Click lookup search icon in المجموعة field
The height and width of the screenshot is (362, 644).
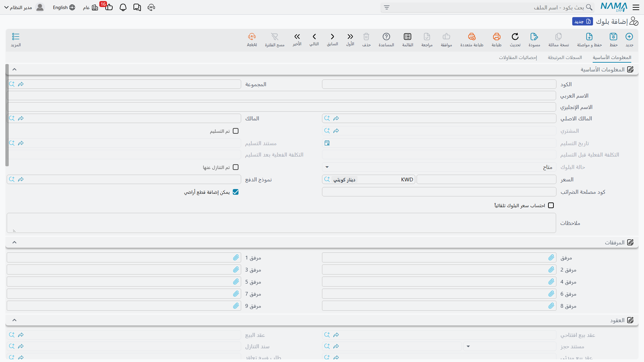click(12, 84)
